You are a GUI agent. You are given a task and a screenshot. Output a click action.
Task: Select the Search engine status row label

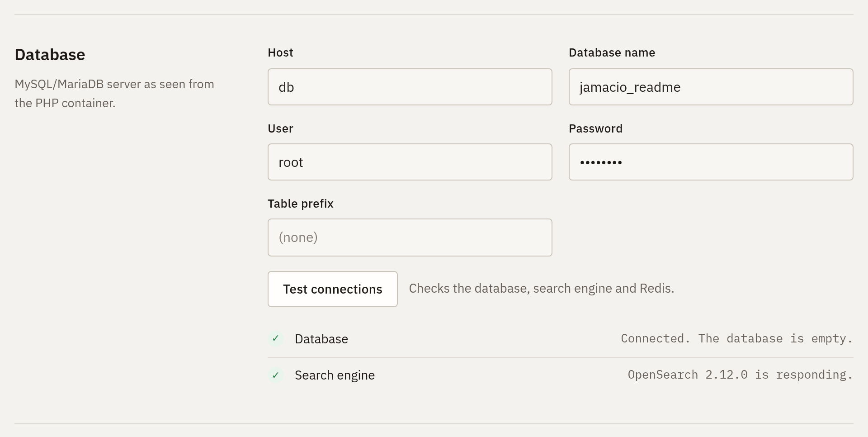coord(335,375)
